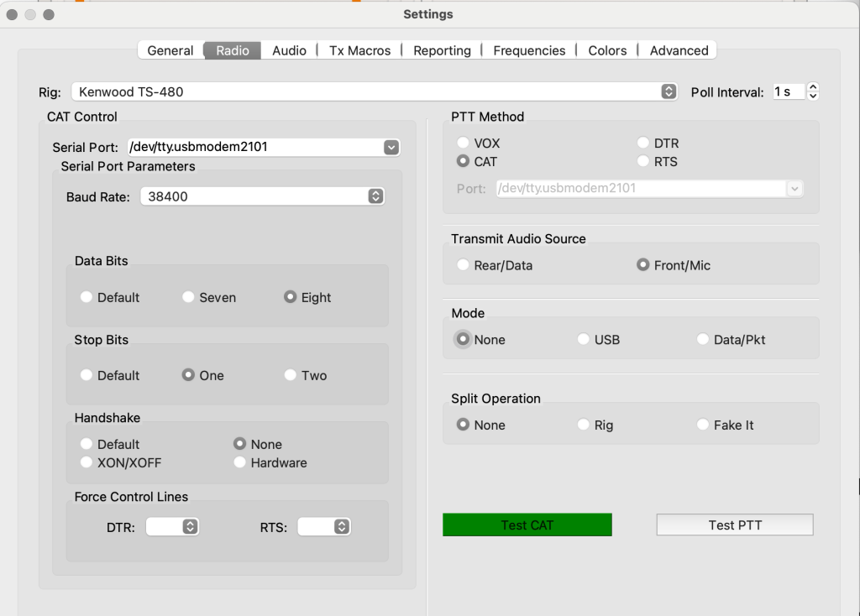The image size is (860, 616).
Task: Select Seven data bits
Action: point(189,297)
